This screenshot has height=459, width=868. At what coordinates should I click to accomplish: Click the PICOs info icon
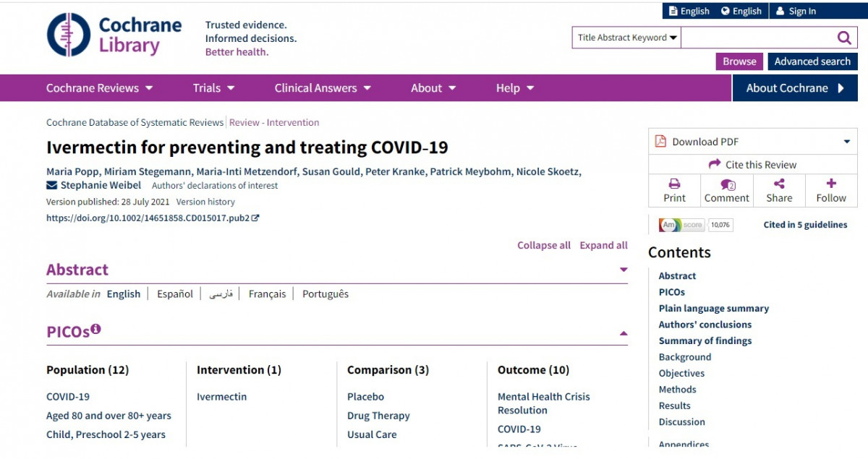click(x=95, y=330)
